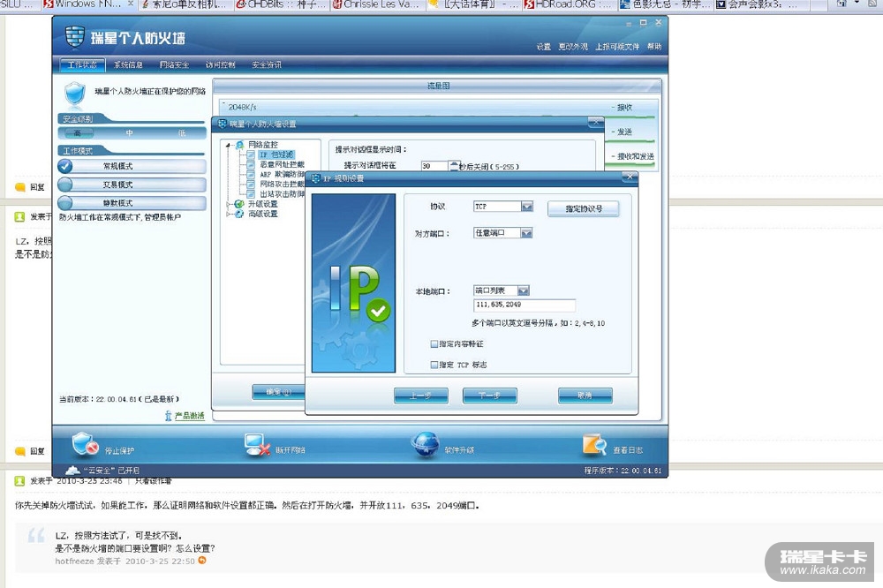This screenshot has height=588, width=883.
Task: Set security level to 低
Action: [181, 133]
